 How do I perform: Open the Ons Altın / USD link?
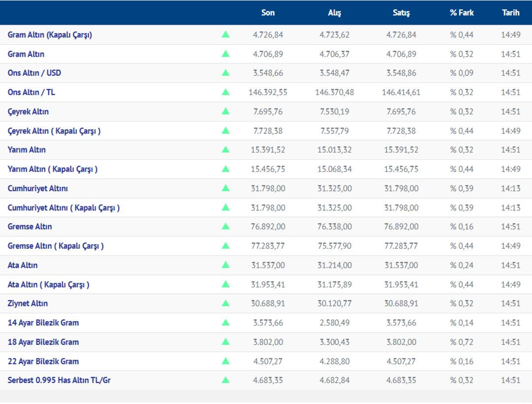click(x=34, y=73)
